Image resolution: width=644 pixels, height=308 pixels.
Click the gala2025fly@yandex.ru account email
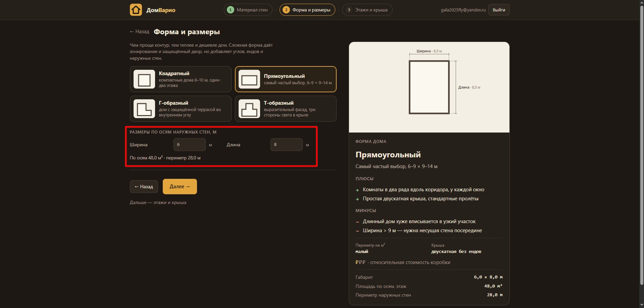463,10
